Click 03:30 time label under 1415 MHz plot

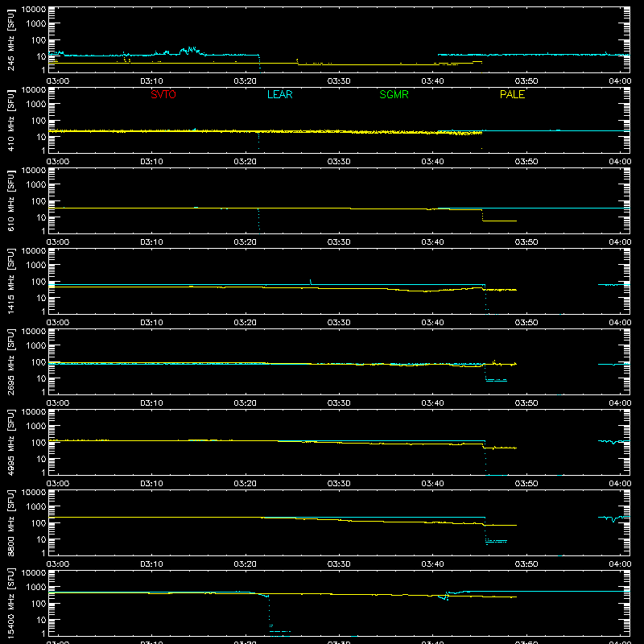pyautogui.click(x=339, y=323)
